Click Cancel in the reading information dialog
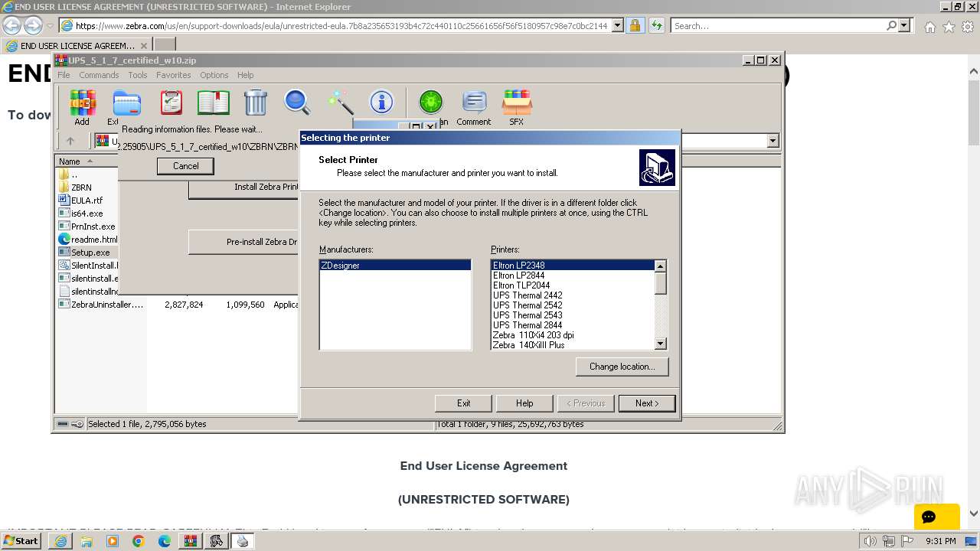 [185, 166]
